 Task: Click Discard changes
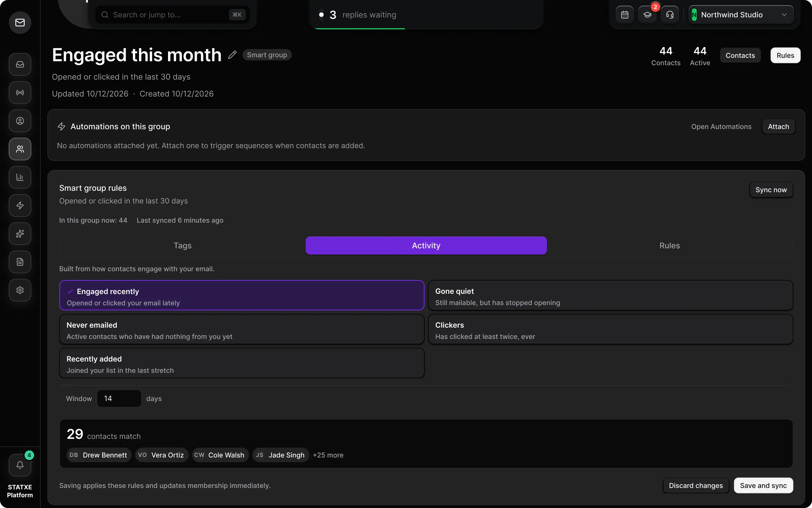[696, 485]
